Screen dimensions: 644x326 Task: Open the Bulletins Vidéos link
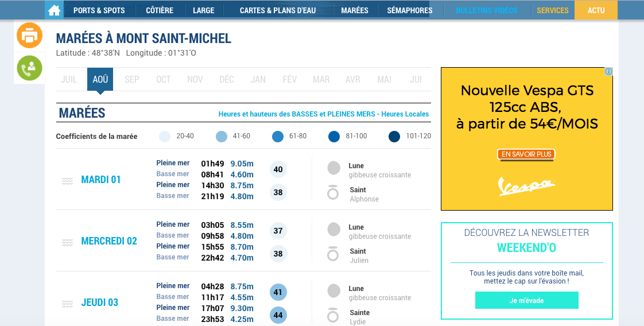486,10
